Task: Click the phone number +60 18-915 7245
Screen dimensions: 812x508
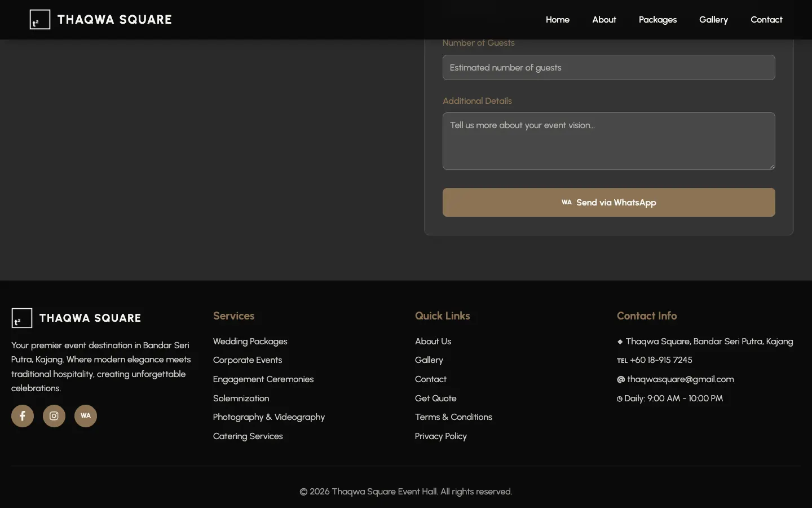Action: [x=661, y=360]
